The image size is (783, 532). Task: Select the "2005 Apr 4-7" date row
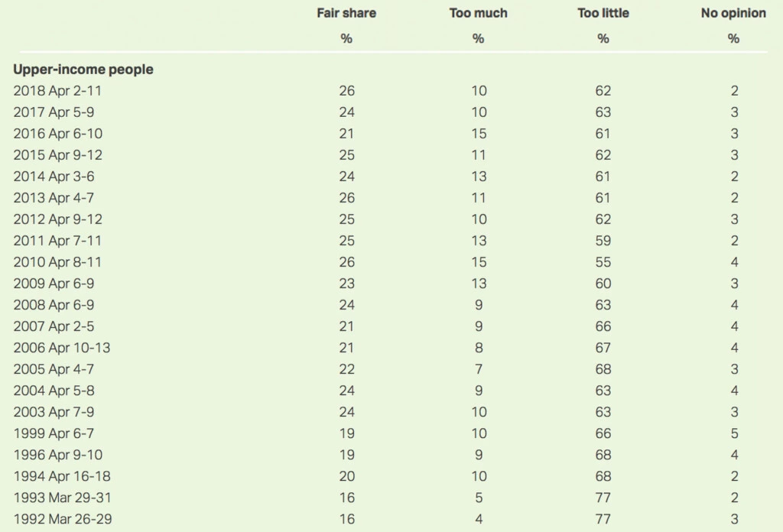pos(54,369)
